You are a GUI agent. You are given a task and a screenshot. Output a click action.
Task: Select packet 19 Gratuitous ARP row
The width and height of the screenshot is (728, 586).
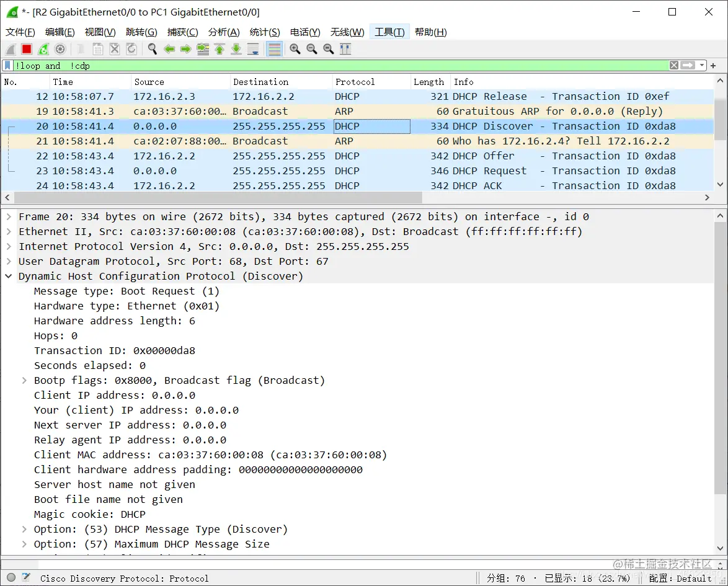[357, 112]
